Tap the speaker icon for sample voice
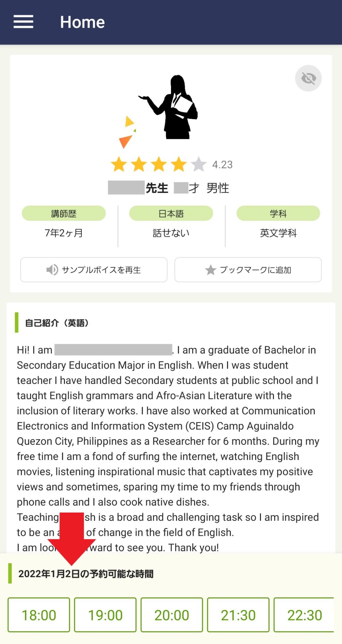 click(52, 270)
